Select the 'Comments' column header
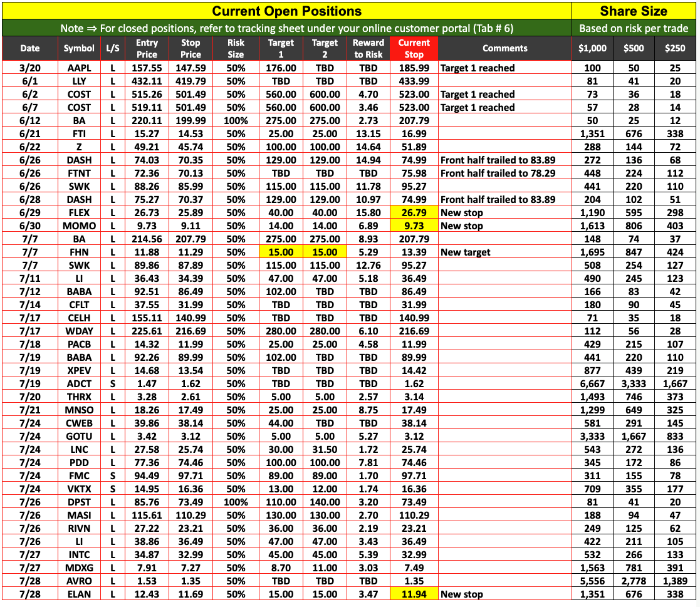The image size is (700, 607). [504, 48]
